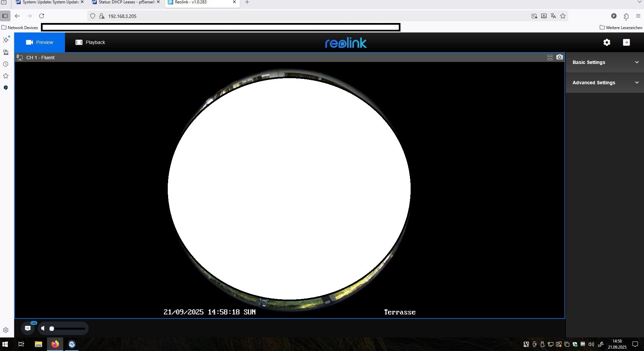Click the install/download icon in address bar
This screenshot has height=351, width=644.
(544, 16)
